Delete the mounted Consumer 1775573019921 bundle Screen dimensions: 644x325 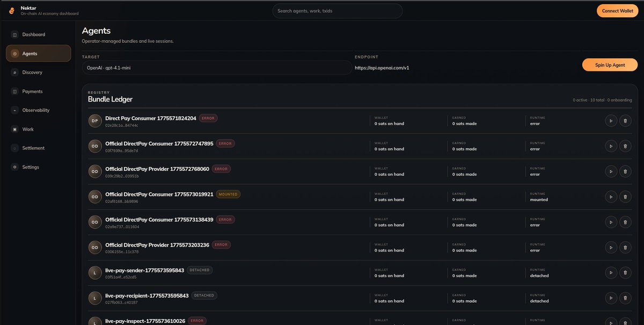coord(625,197)
